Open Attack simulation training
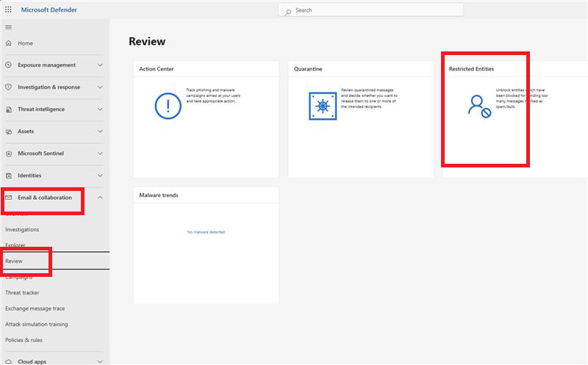The width and height of the screenshot is (588, 365). pyautogui.click(x=36, y=324)
